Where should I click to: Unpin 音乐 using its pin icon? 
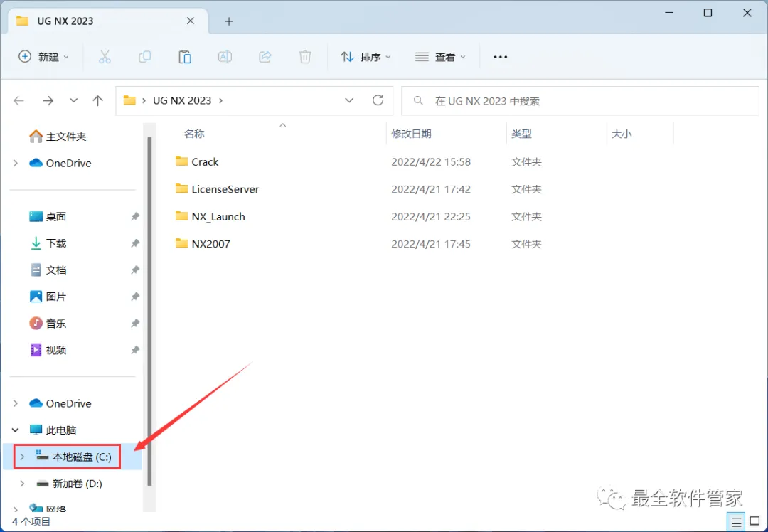coord(135,324)
